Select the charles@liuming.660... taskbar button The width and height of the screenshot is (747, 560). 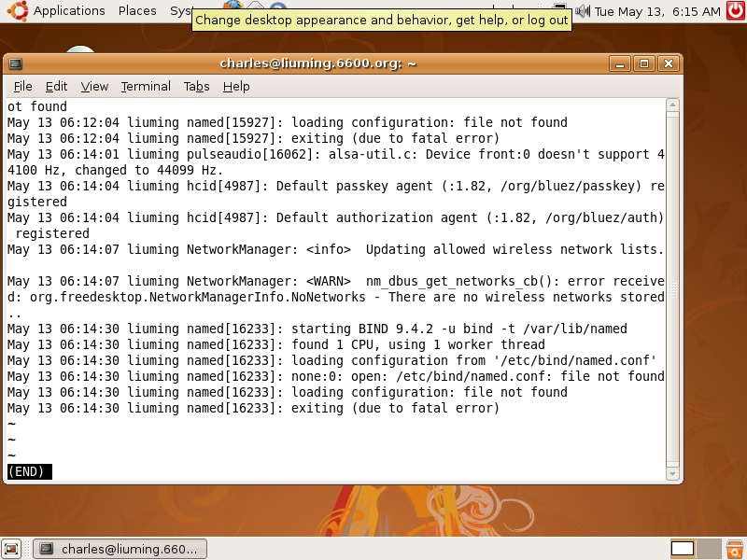tap(120, 549)
